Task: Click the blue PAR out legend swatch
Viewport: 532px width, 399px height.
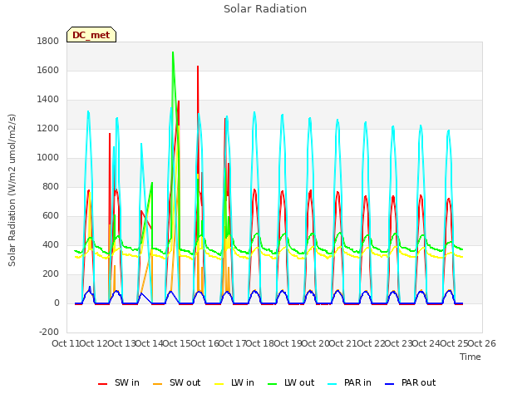Action: (390, 384)
